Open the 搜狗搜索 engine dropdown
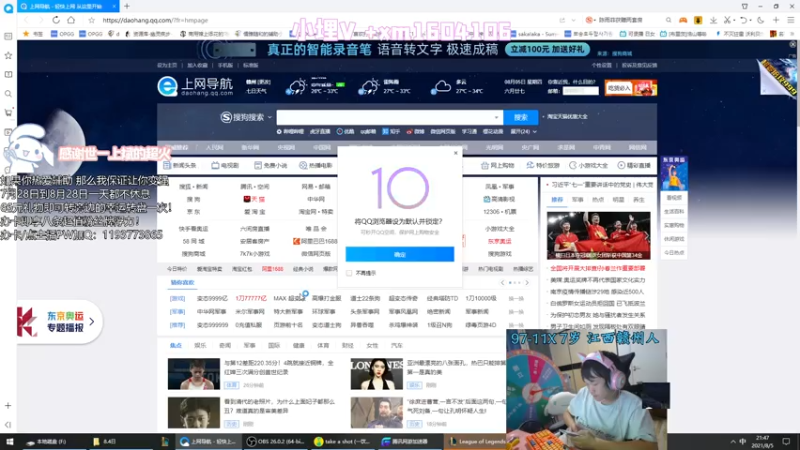The width and height of the screenshot is (800, 450). tap(246, 117)
